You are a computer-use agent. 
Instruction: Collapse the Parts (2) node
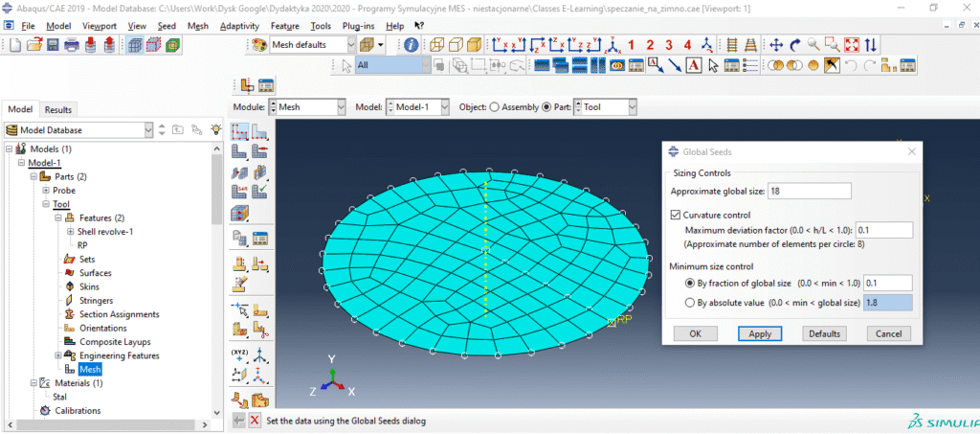[x=33, y=176]
